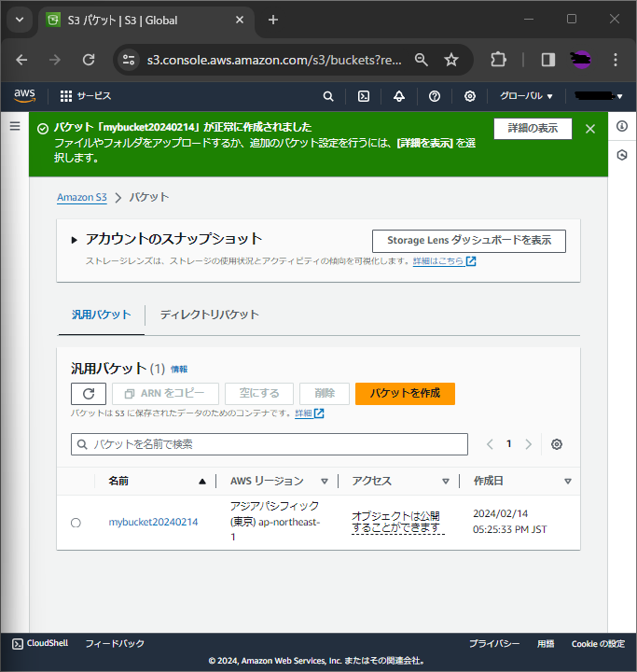View site information icon in address bar

[x=129, y=60]
